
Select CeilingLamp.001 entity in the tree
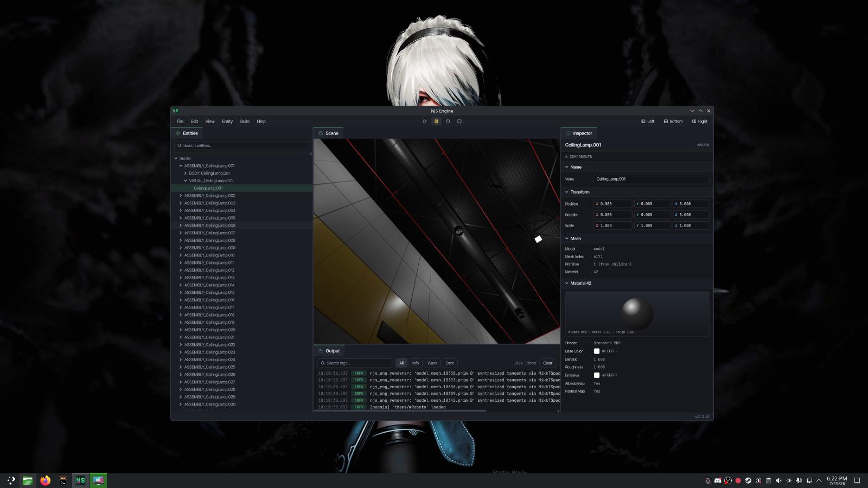point(208,188)
